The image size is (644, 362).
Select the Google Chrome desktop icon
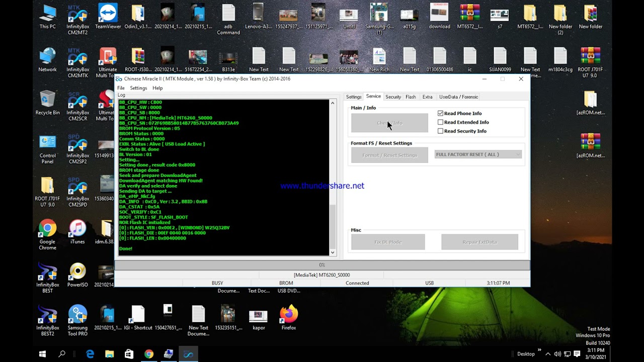48,235
